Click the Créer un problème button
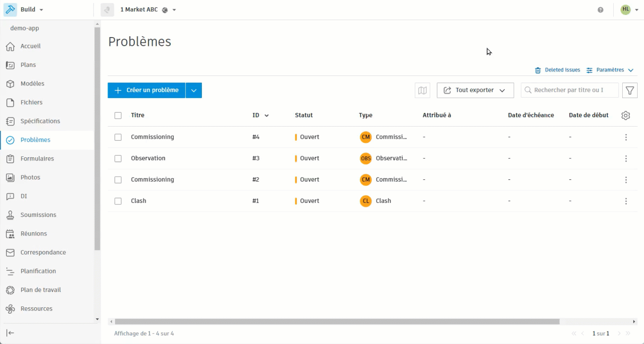Viewport: 644px width, 344px height. coord(147,90)
